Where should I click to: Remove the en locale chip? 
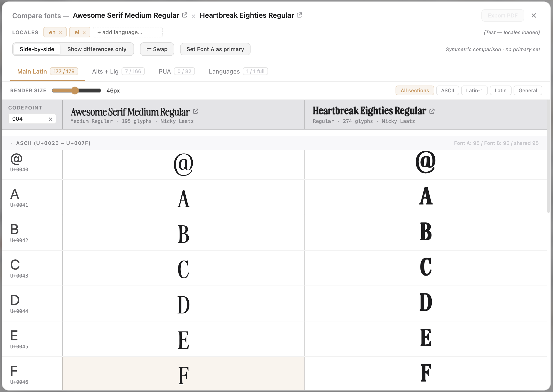(x=60, y=32)
